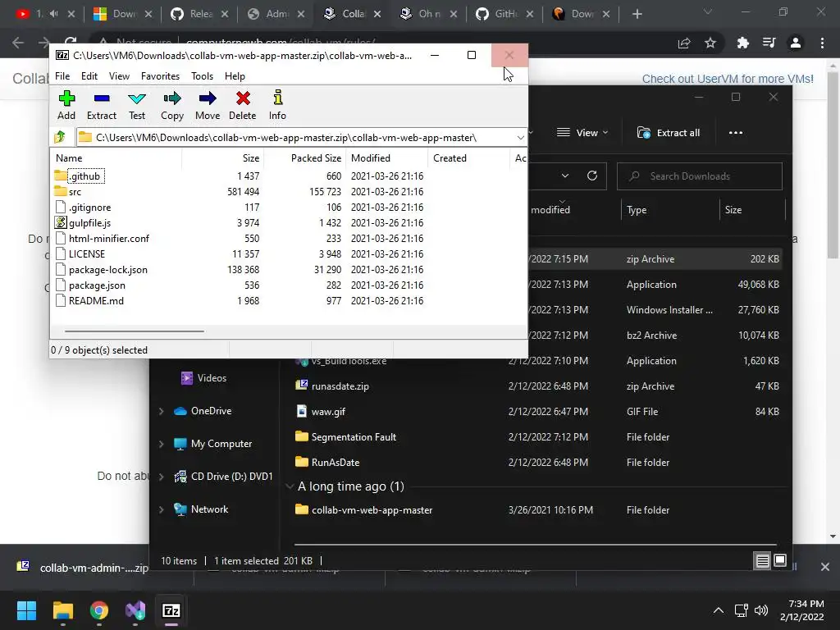Expand the Network tree node
The image size is (840, 630).
point(161,509)
